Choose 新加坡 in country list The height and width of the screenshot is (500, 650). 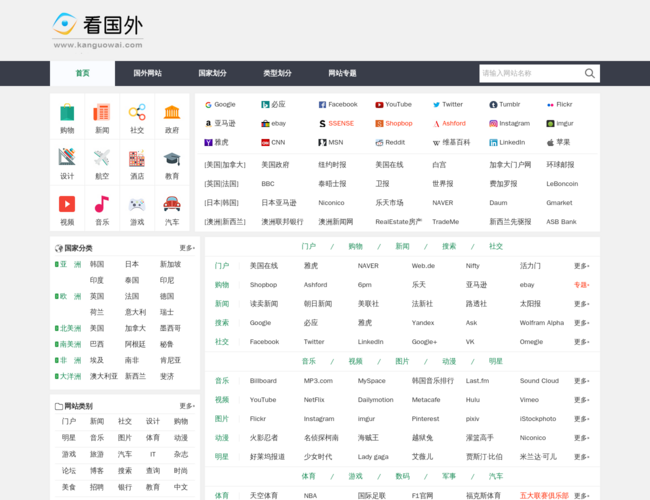pos(170,264)
